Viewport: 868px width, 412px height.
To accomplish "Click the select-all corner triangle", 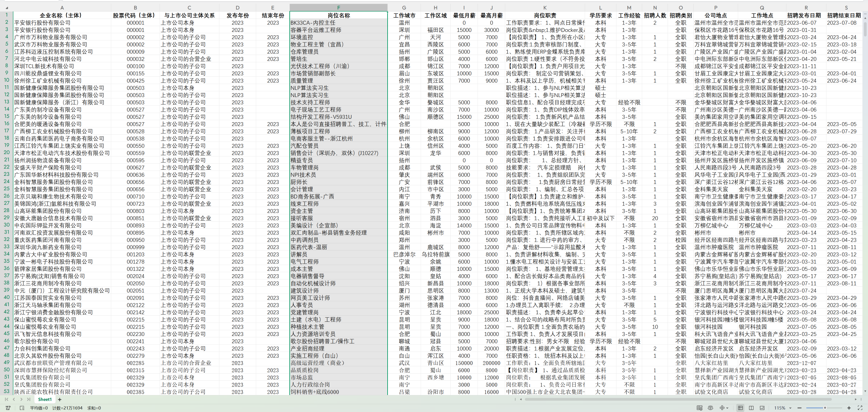I will (x=6, y=7).
